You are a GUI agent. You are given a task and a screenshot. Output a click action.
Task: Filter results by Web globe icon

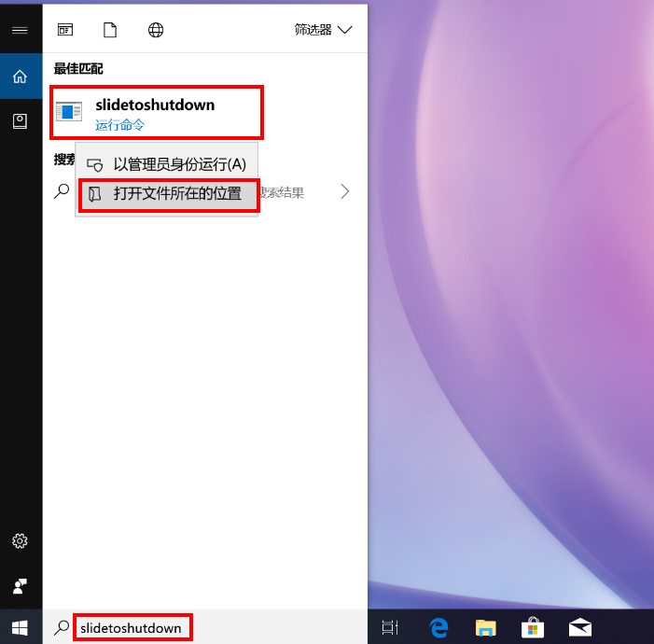[x=156, y=30]
